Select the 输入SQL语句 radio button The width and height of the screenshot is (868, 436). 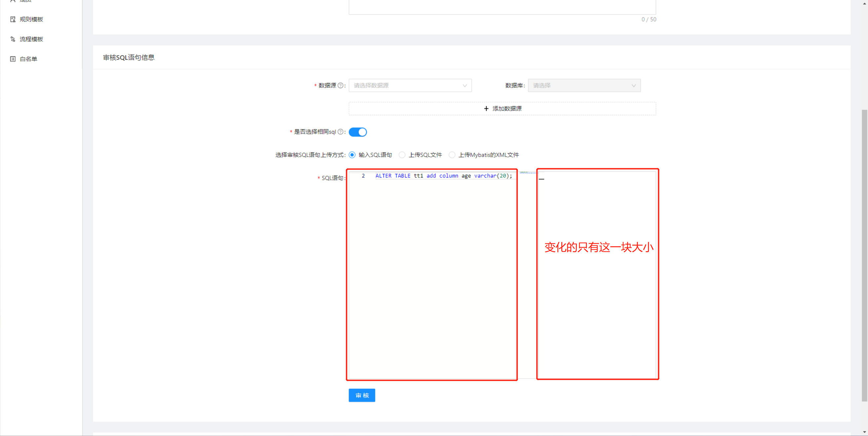(x=352, y=155)
